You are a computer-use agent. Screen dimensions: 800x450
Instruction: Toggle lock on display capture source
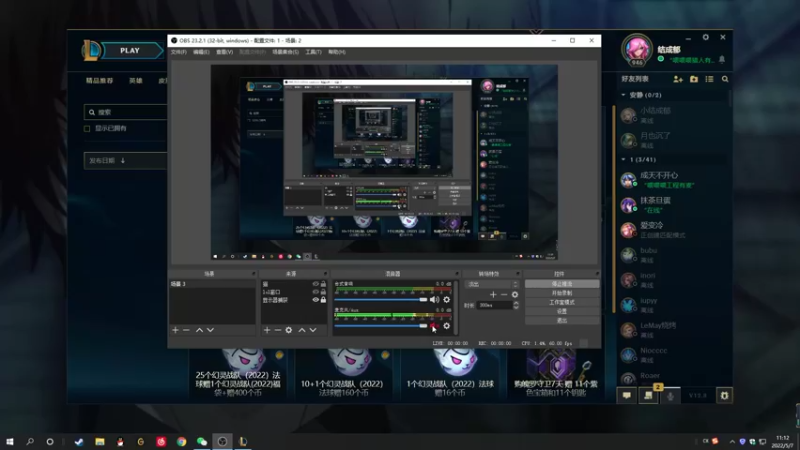pos(323,300)
